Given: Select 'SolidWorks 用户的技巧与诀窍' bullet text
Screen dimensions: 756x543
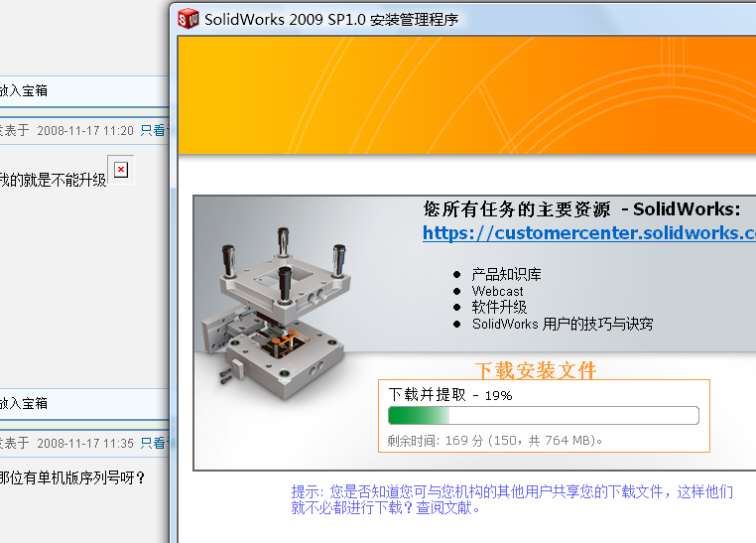Looking at the screenshot, I should (x=563, y=324).
